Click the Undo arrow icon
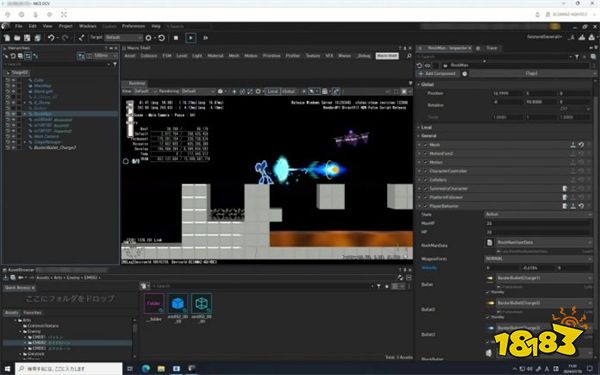 click(51, 38)
